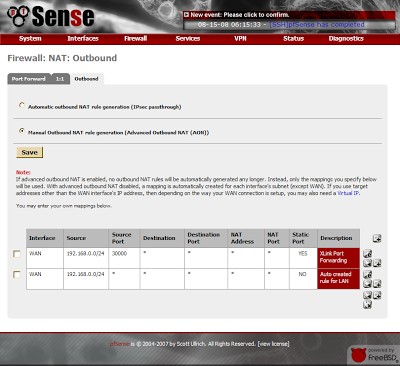Select checkbox for the Auto created LAN row
Screen dimensions: 400x366
[17, 274]
